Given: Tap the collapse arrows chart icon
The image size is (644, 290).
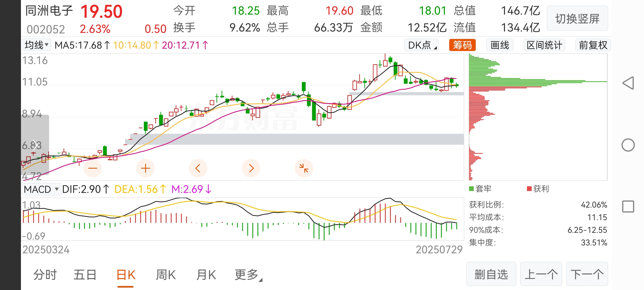Looking at the screenshot, I should pos(304,168).
